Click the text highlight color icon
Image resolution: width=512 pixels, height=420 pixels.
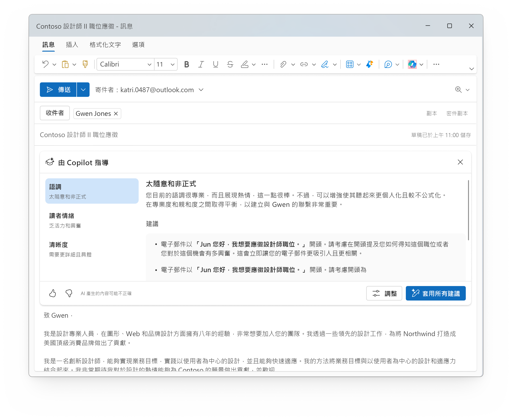[x=245, y=64]
